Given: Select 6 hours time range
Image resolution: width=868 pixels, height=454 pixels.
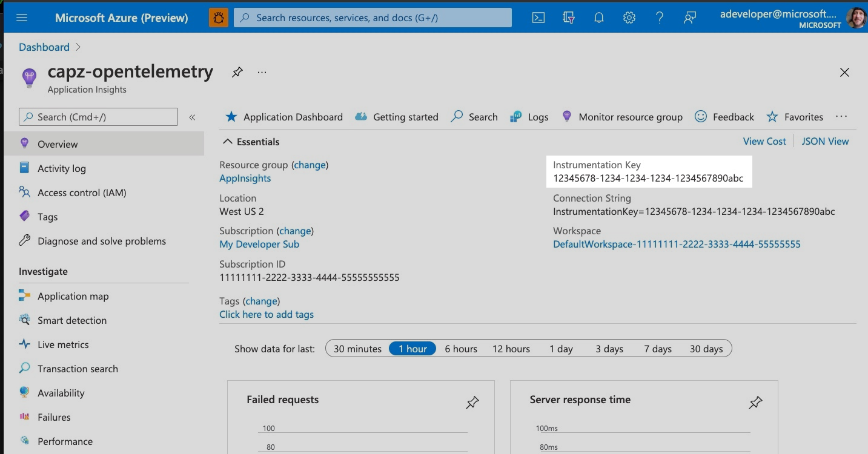Looking at the screenshot, I should click(x=461, y=349).
